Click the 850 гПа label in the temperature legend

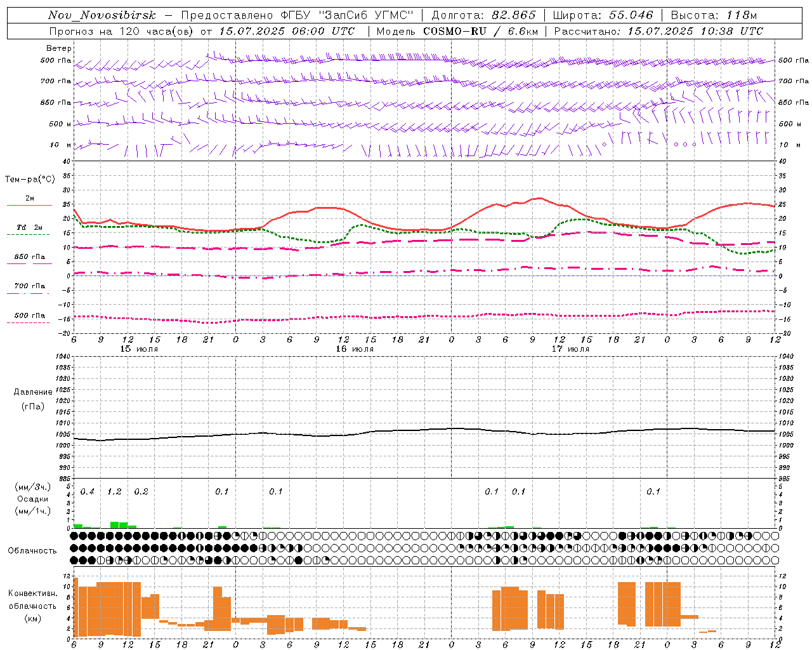click(30, 257)
